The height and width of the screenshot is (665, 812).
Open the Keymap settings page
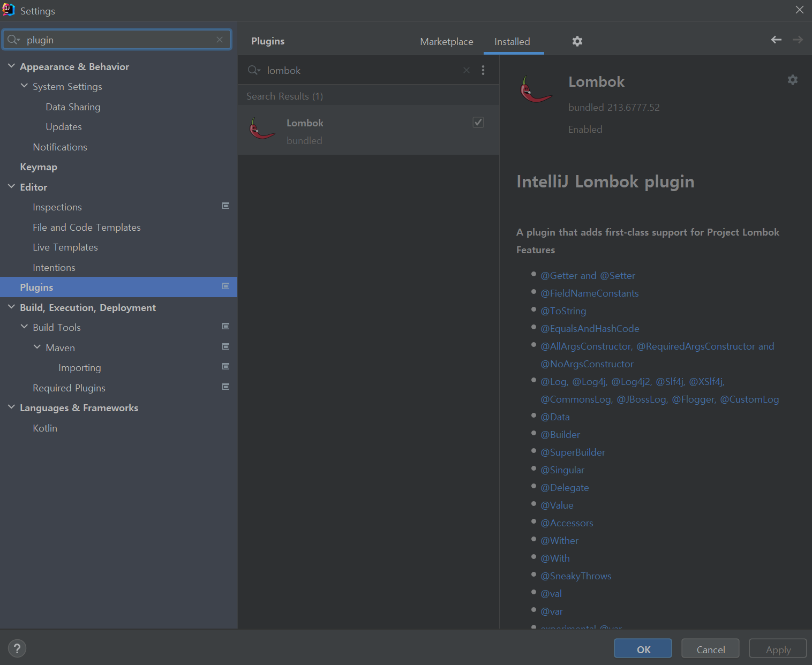point(39,167)
